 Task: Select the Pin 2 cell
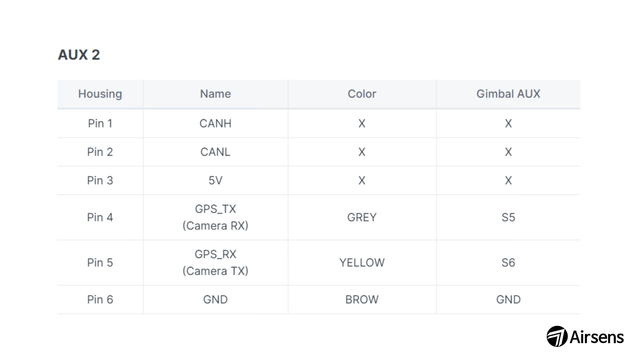pyautogui.click(x=100, y=152)
